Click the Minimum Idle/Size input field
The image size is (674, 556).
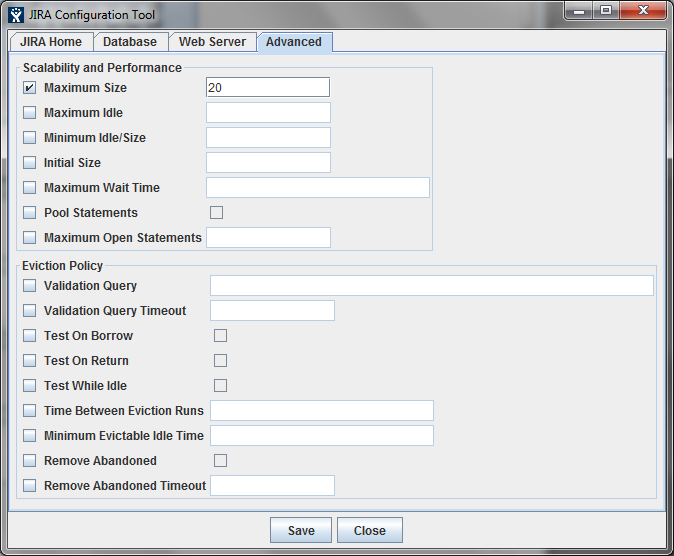[268, 138]
